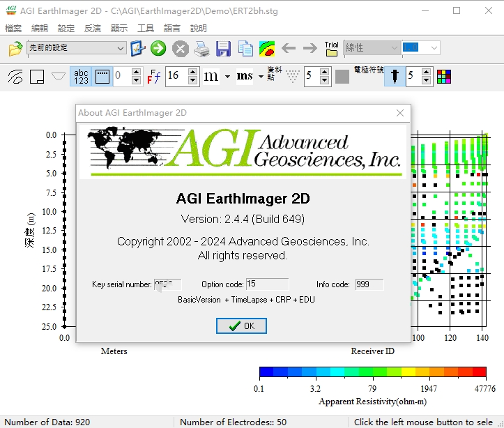This screenshot has height=428, width=504.
Task: Open the 工具 menu
Action: click(146, 29)
